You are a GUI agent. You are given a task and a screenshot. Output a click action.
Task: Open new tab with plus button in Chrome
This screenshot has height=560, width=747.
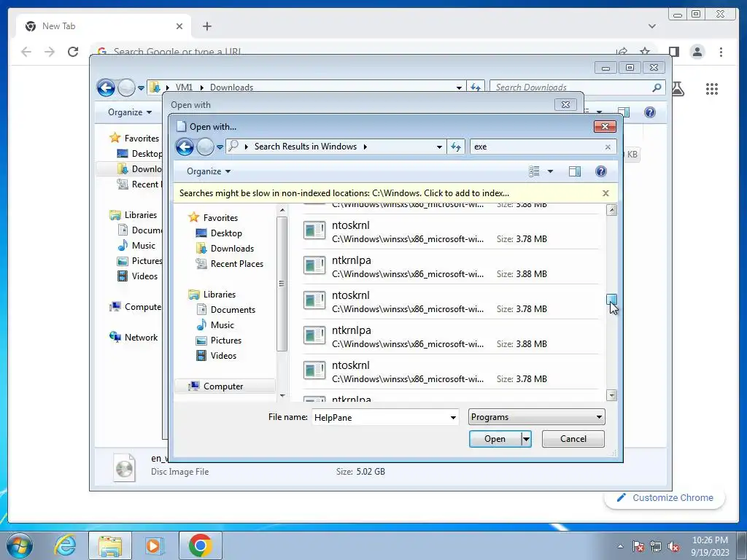[x=206, y=26]
